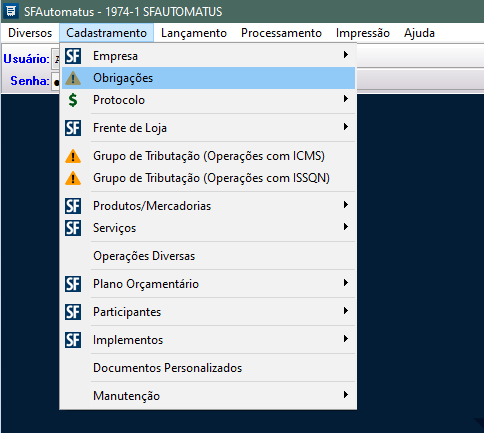Screen dimensions: 484x433
Task: Click the green dollar icon for Protocolo
Action: point(73,100)
